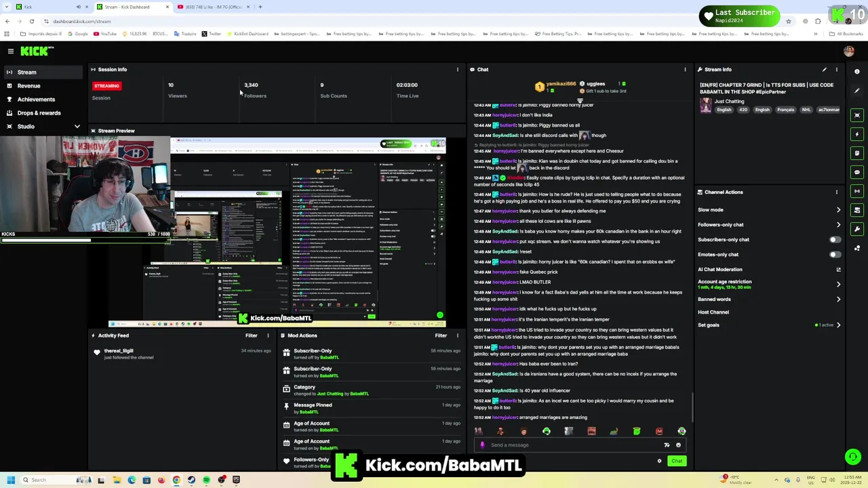Open a new browser tab
This screenshot has width=868, height=488.
(260, 7)
